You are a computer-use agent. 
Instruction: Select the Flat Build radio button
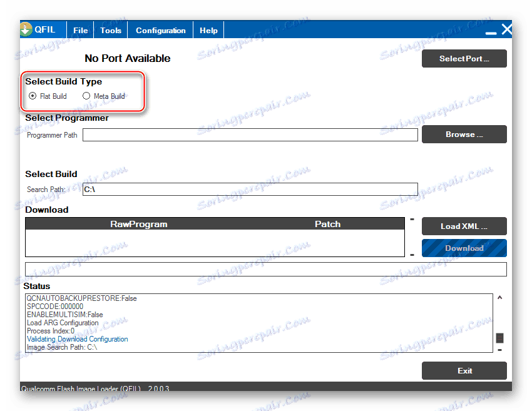(33, 96)
